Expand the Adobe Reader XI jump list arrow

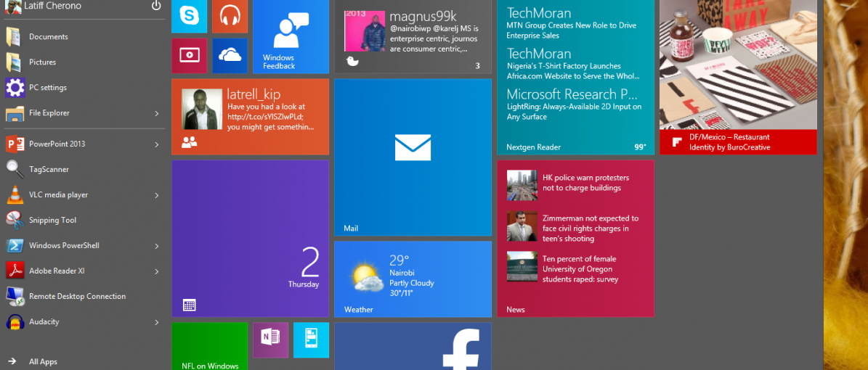coord(157,271)
